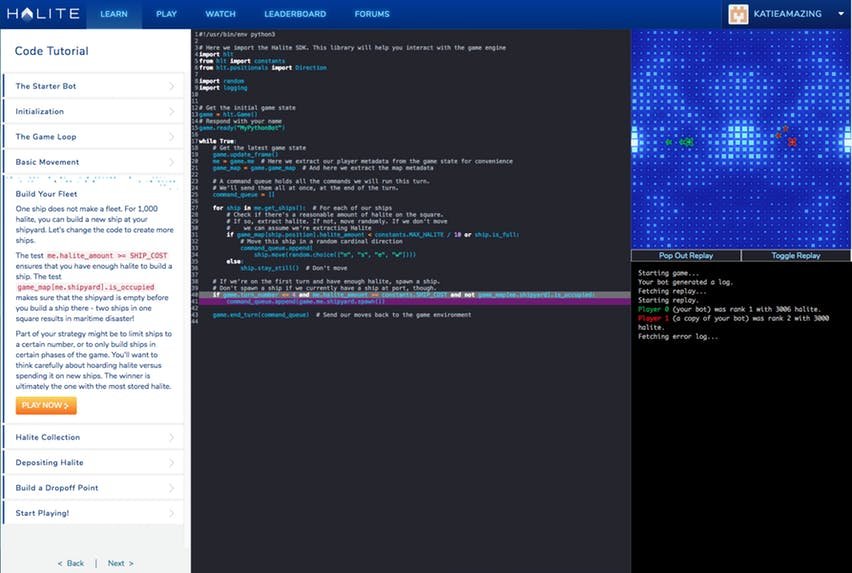The height and width of the screenshot is (573, 852).
Task: Click the Code Tutorial panel heading
Action: [52, 51]
